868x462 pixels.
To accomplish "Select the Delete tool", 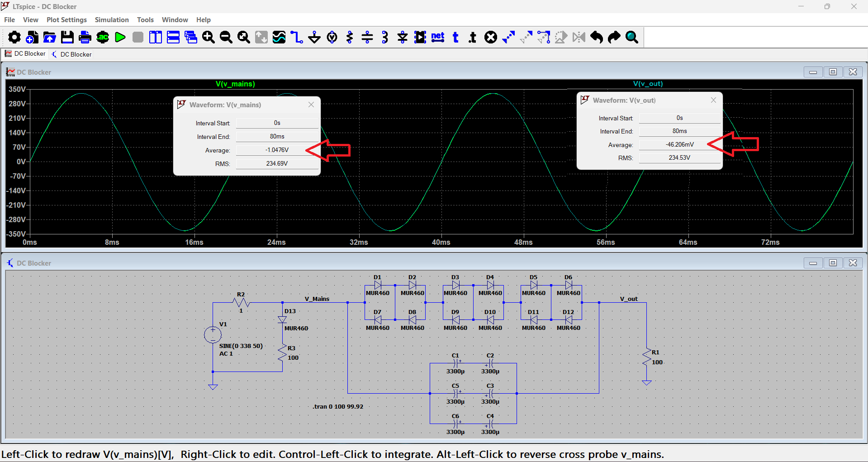I will 491,37.
